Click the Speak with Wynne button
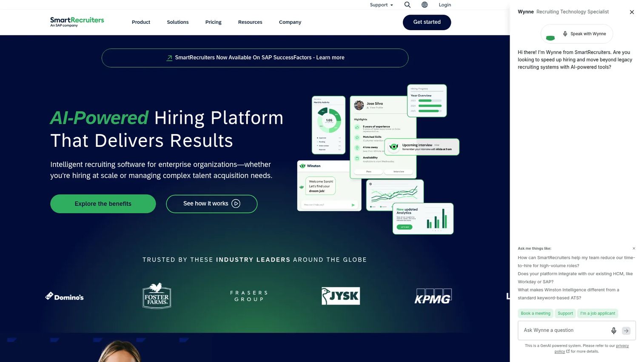The image size is (644, 362). 577,34
